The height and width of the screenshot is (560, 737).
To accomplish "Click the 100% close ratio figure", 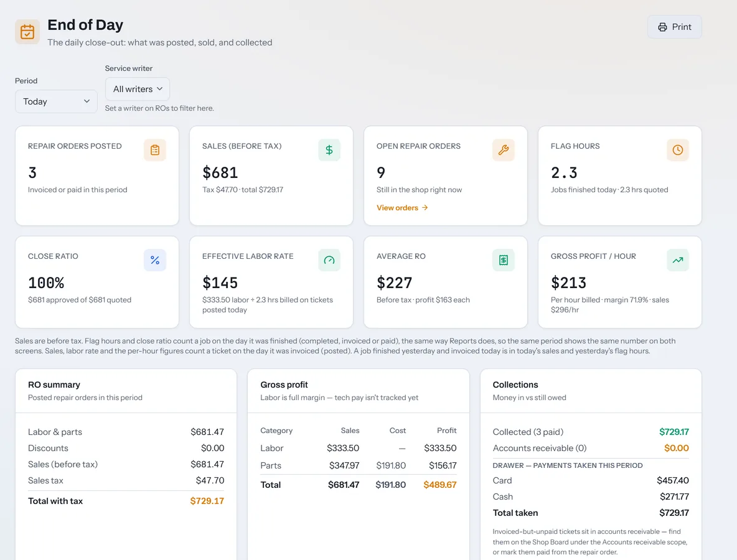I will pyautogui.click(x=46, y=283).
